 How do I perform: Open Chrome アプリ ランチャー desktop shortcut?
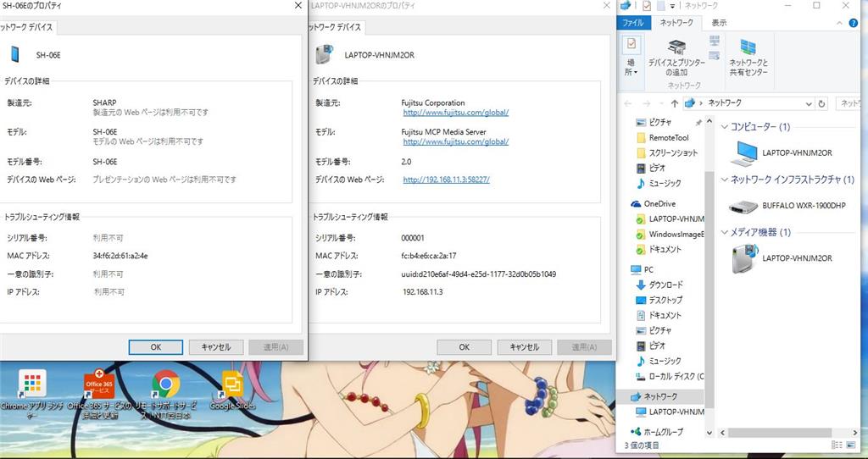click(x=32, y=394)
